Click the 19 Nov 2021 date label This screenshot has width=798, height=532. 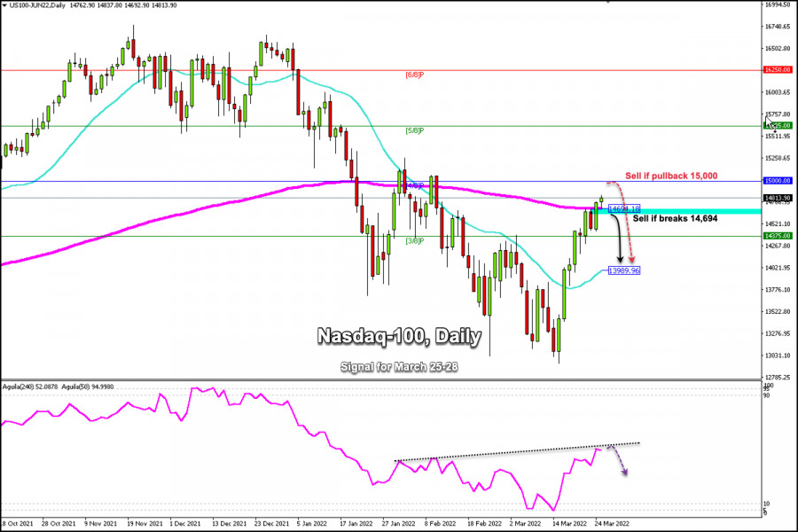click(145, 523)
